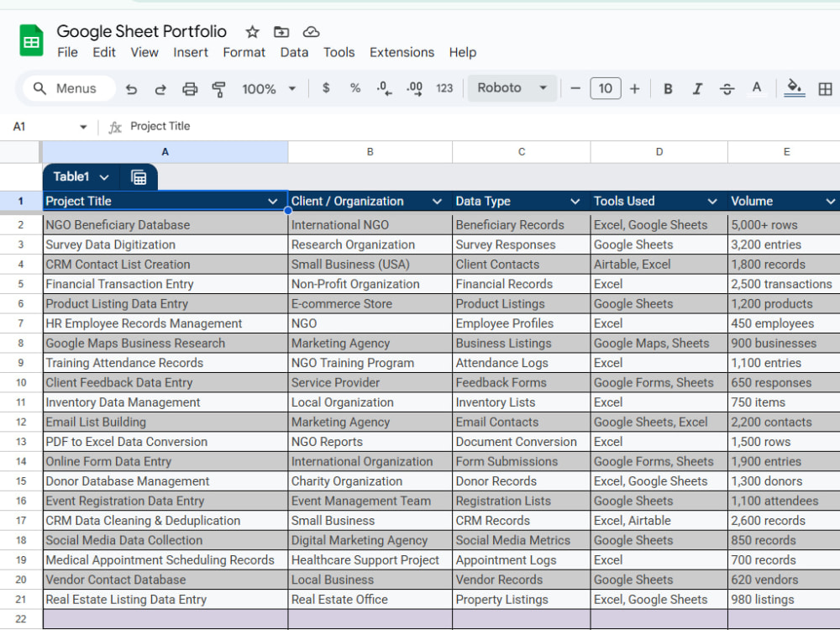Click the table view calculator icon next to Table1

(139, 177)
